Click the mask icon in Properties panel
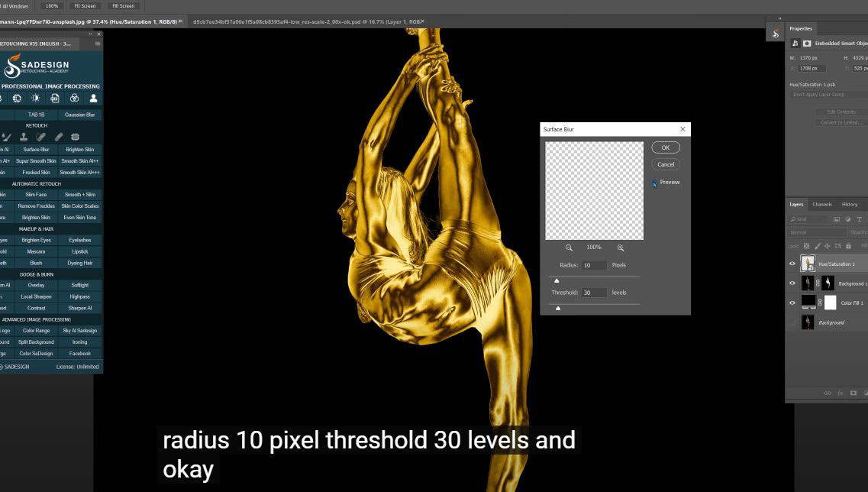The width and height of the screenshot is (868, 492). 807,44
